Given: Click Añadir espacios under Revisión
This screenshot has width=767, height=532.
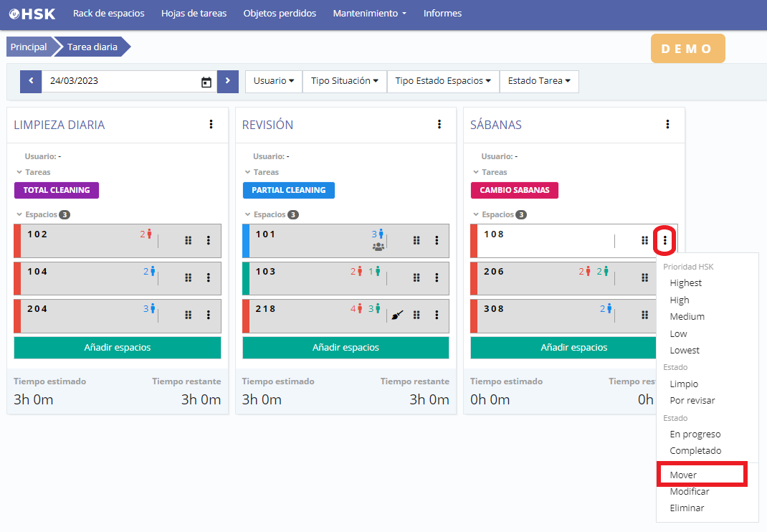Looking at the screenshot, I should pos(346,348).
